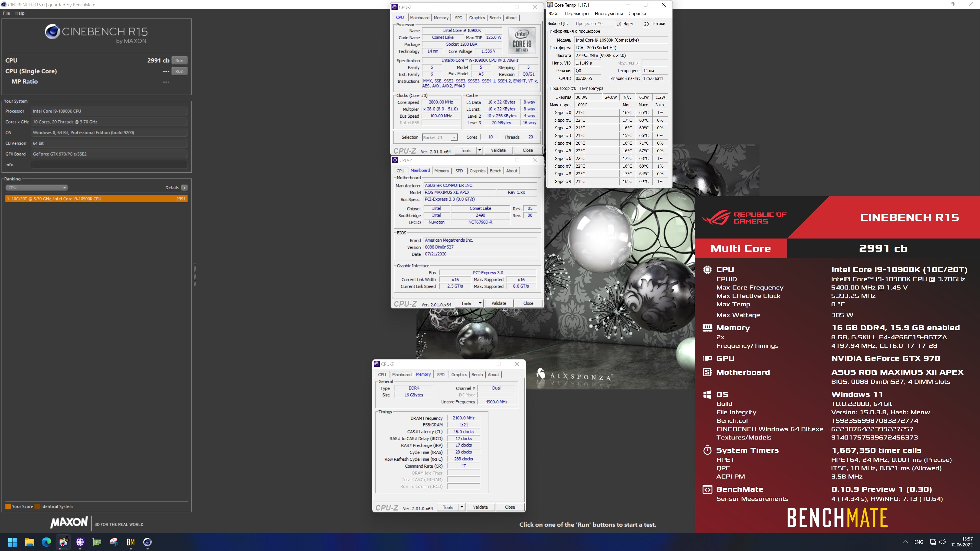Switch to SPD tab in top CPU-Z window
Viewport: 980px width, 551px height.
458,18
